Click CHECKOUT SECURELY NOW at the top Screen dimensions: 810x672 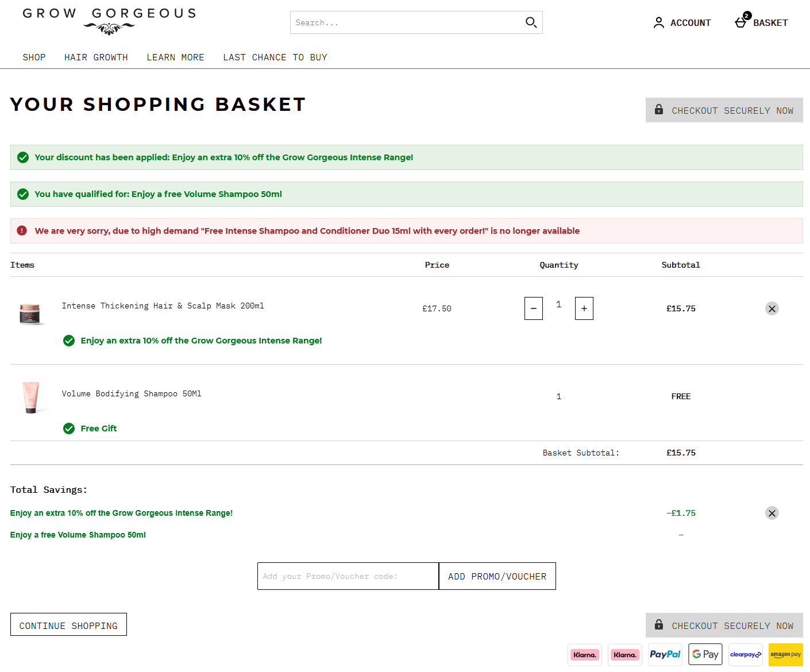(x=724, y=110)
